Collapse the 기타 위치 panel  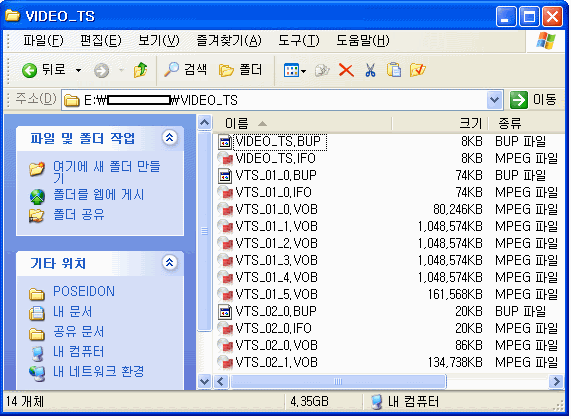[169, 262]
